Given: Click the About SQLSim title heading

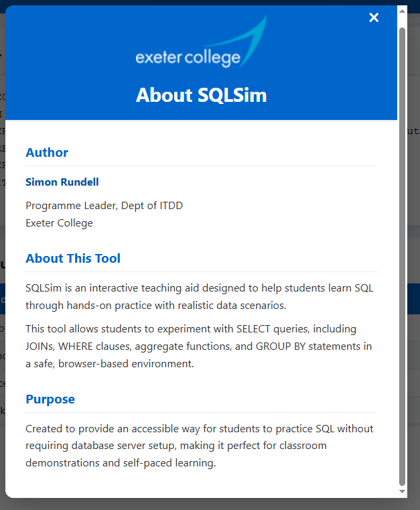Looking at the screenshot, I should tap(201, 95).
